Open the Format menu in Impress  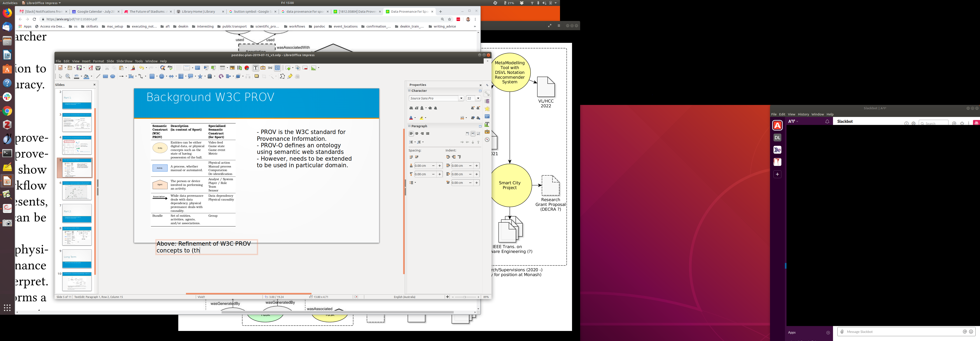click(98, 61)
